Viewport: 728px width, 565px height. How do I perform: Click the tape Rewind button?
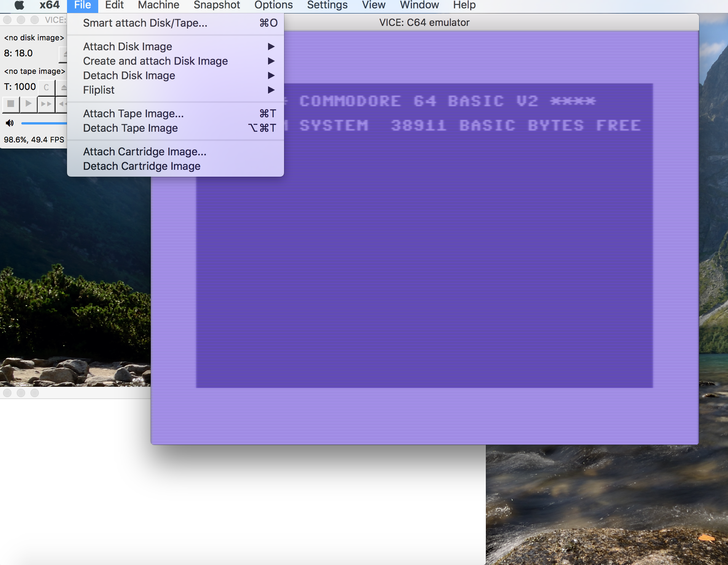62,104
